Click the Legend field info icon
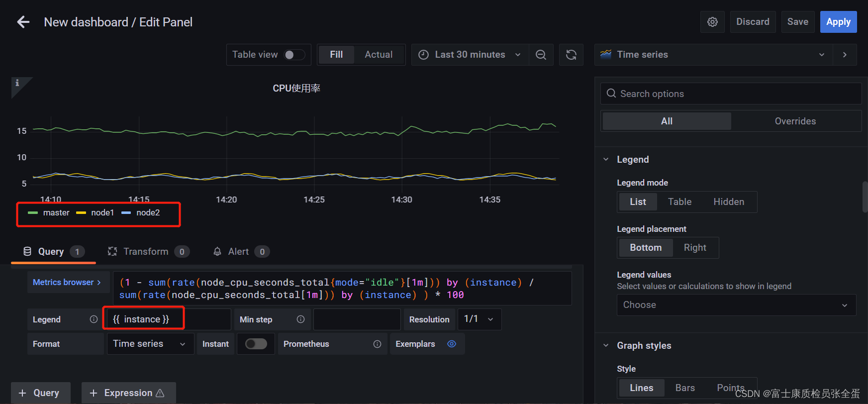 (94, 319)
